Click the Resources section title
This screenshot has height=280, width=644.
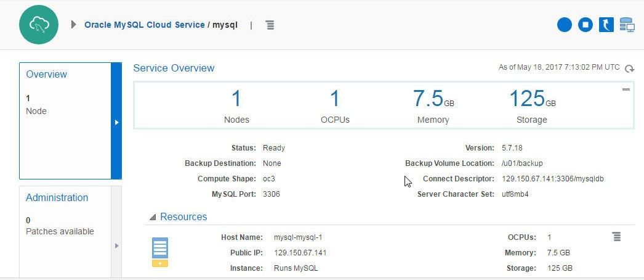[x=183, y=217]
